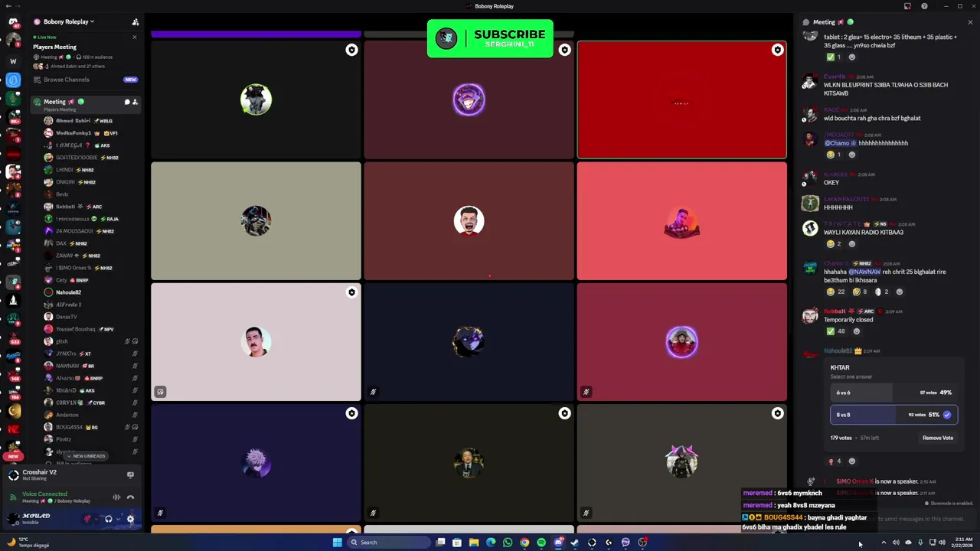Open the weather widget showing 12°C
980x551 pixels.
coord(28,543)
